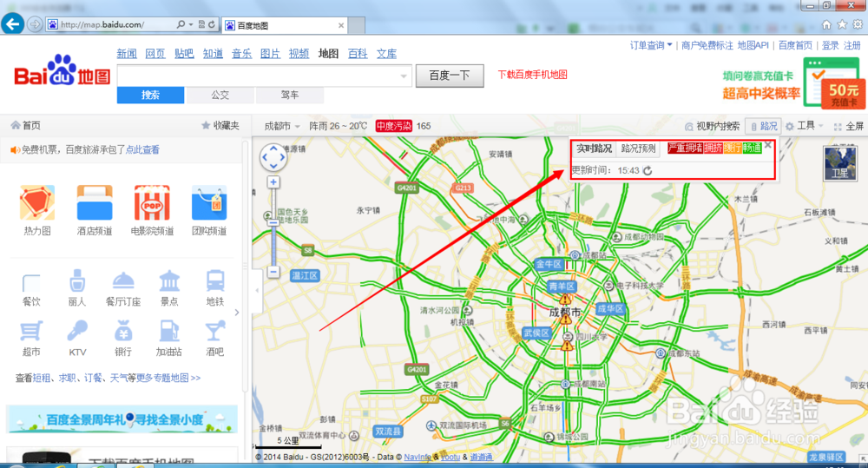Screen dimensions: 868x468
Task: Click the 畅通 green legend color
Action: (x=752, y=148)
